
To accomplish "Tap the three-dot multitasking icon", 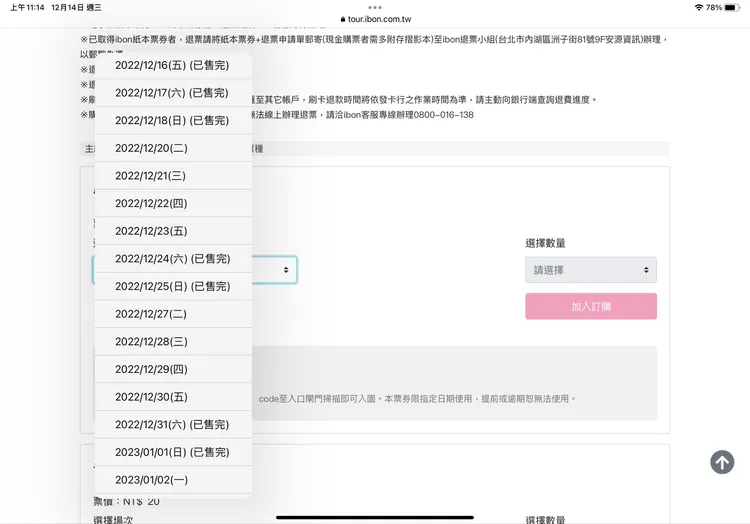I will [375, 7].
